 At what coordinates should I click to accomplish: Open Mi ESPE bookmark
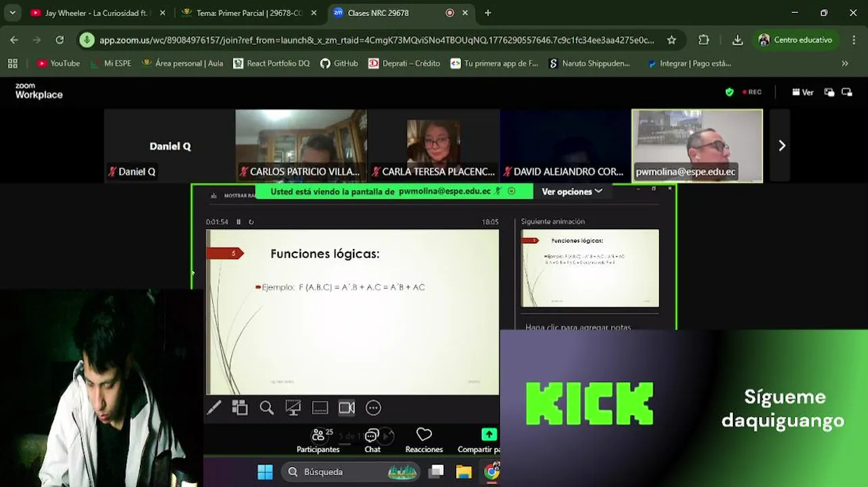click(110, 64)
